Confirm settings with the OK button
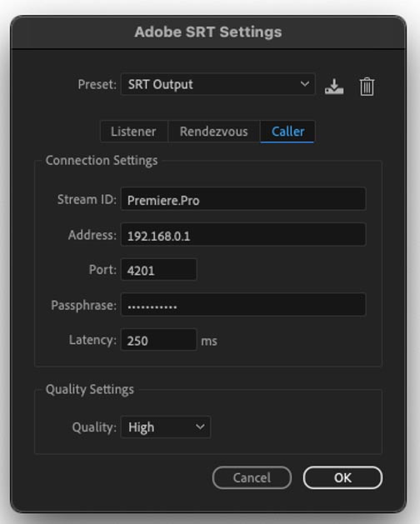This screenshot has height=524, width=420. tap(342, 477)
